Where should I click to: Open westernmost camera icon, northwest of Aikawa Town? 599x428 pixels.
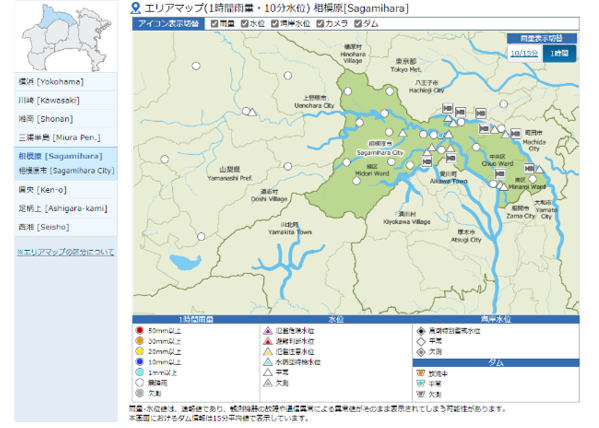pos(427,162)
